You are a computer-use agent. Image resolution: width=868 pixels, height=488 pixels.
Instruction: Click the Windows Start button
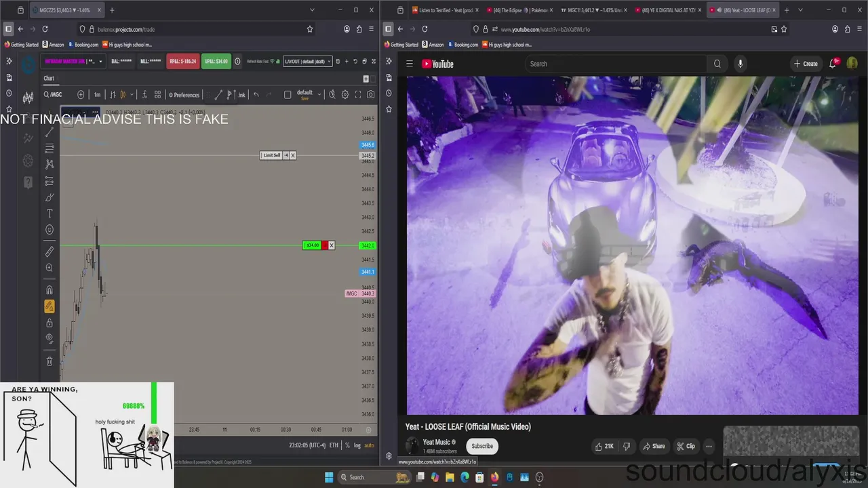pyautogui.click(x=329, y=477)
